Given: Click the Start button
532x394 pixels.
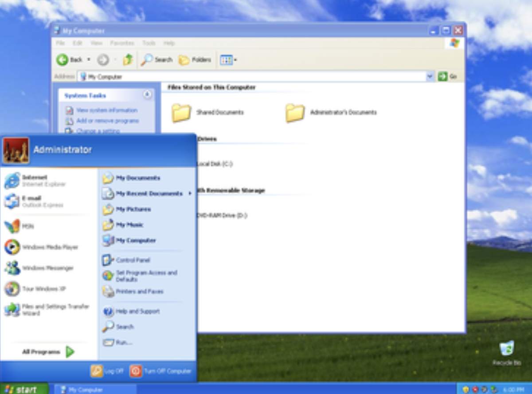Looking at the screenshot, I should click(24, 389).
